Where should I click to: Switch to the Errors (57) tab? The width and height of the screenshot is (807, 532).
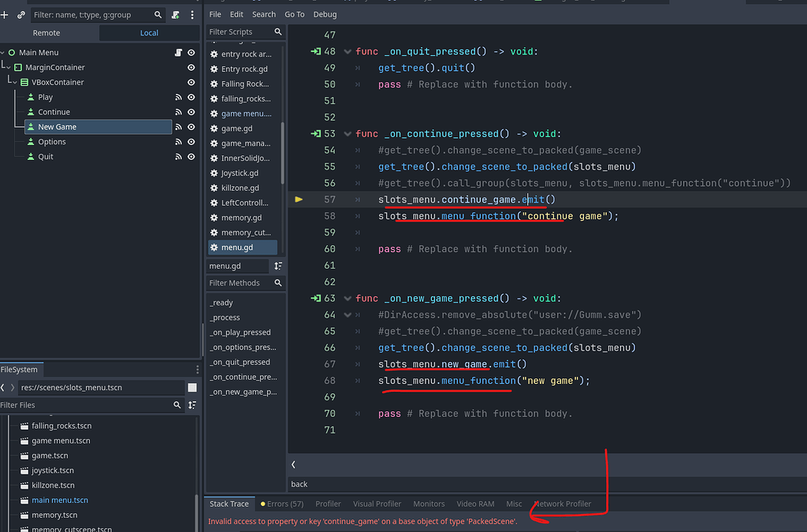281,504
